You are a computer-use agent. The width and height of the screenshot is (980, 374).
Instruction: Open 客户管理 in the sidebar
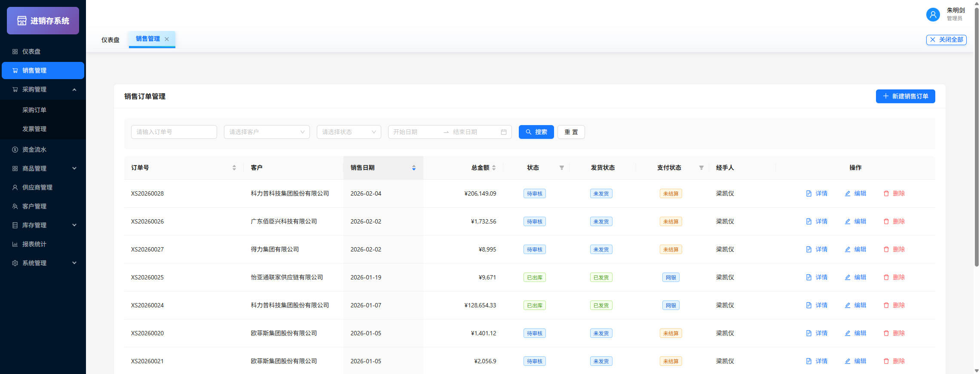point(43,206)
